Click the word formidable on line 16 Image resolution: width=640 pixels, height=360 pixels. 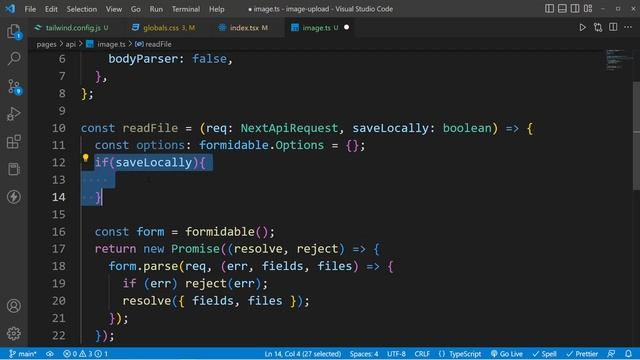coord(220,232)
